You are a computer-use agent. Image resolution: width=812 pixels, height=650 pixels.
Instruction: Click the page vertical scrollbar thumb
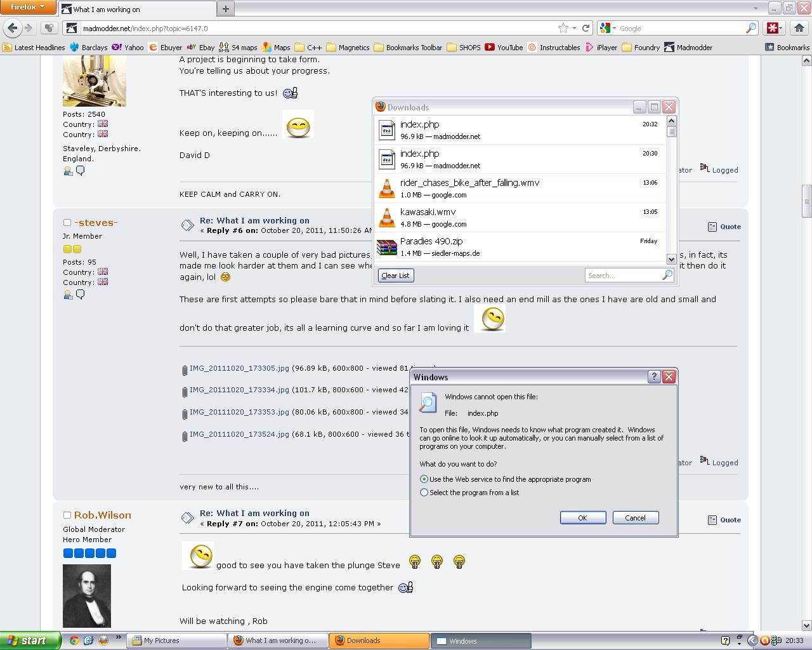pos(806,201)
